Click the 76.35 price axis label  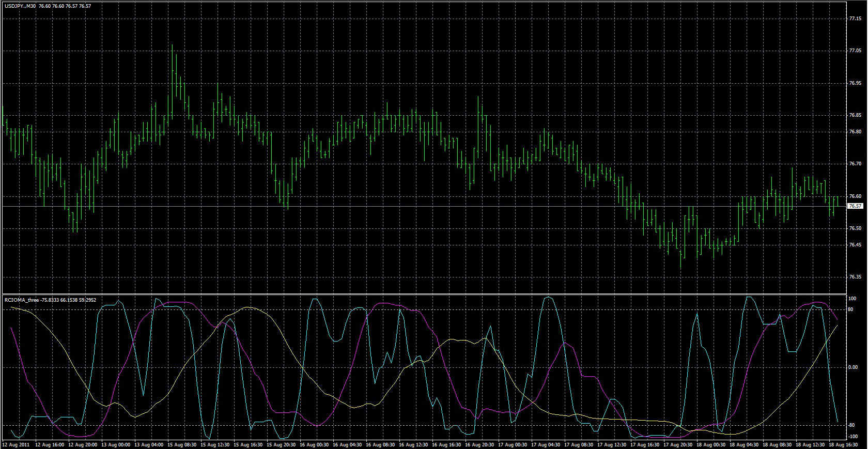[x=855, y=277]
